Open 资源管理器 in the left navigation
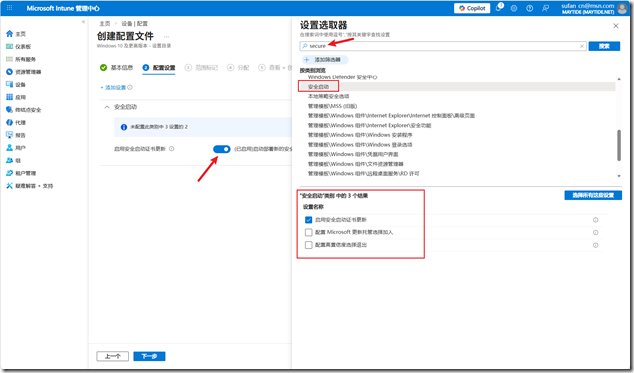Image resolution: width=634 pixels, height=373 pixels. point(23,72)
